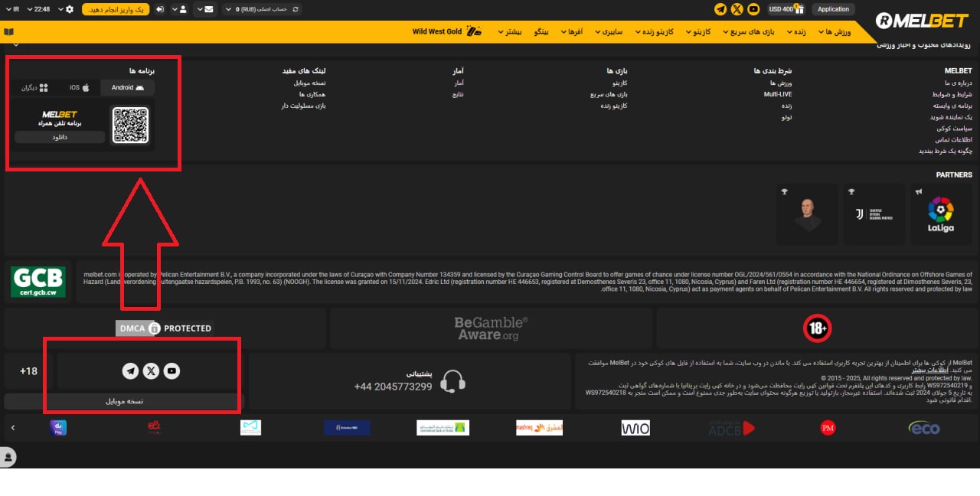Image resolution: width=980 pixels, height=496 pixels.
Task: Click the envelope messages icon in top bar
Action: [207, 8]
